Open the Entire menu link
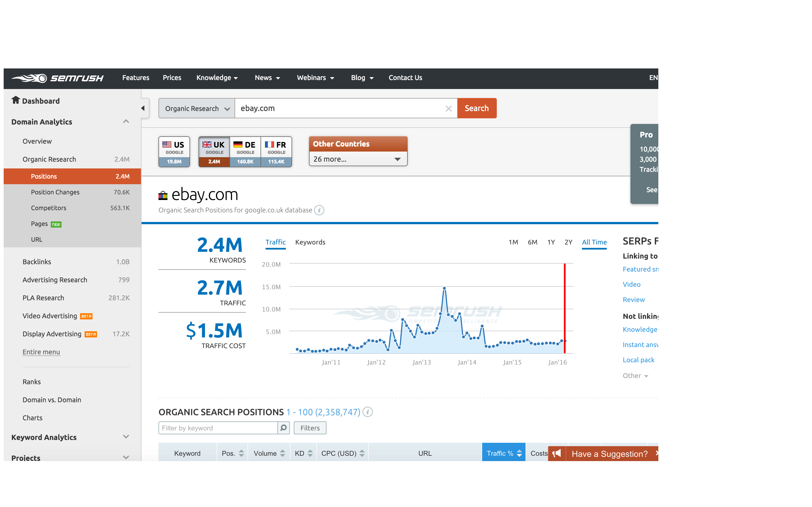 41,352
